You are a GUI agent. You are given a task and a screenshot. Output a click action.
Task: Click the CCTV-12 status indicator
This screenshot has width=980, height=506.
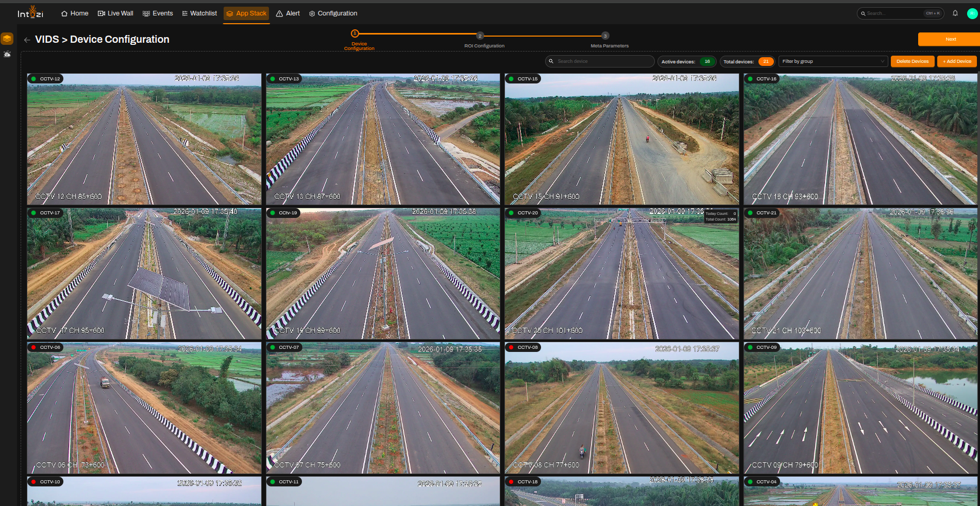pos(33,79)
